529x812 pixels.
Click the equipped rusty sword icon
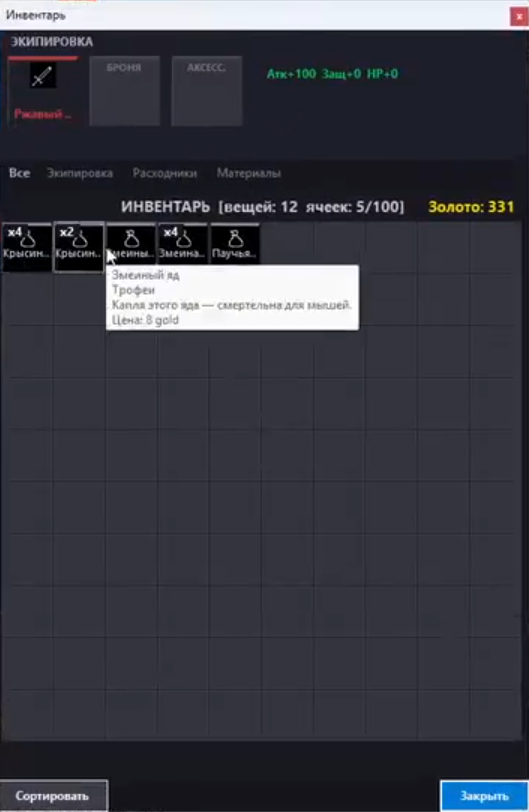(42, 76)
